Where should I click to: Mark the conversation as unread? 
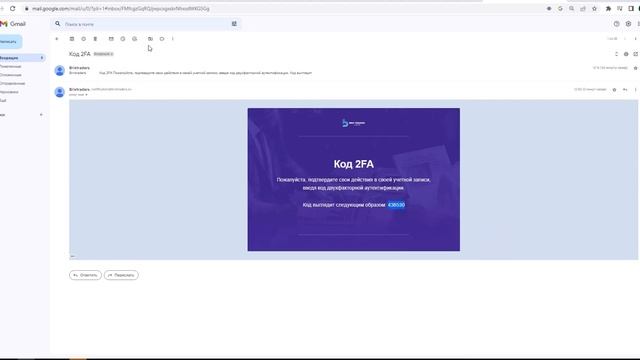coord(111,39)
